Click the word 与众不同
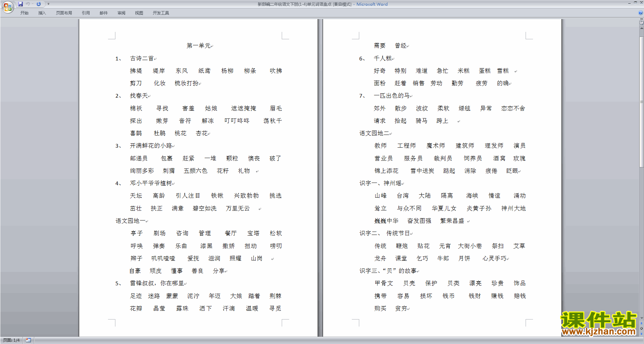The height and width of the screenshot is (344, 644). [x=409, y=208]
